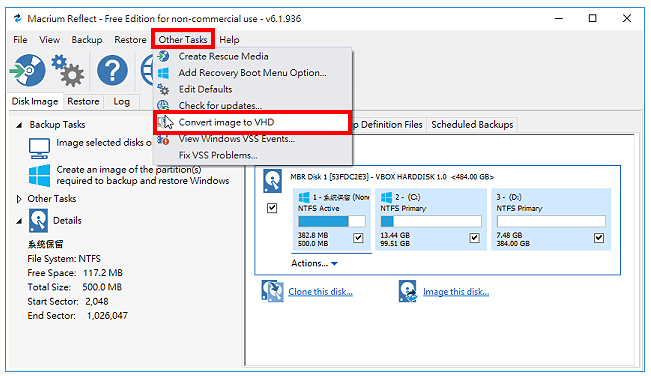Click Image selected disks task link
This screenshot has height=376, width=651.
(104, 143)
